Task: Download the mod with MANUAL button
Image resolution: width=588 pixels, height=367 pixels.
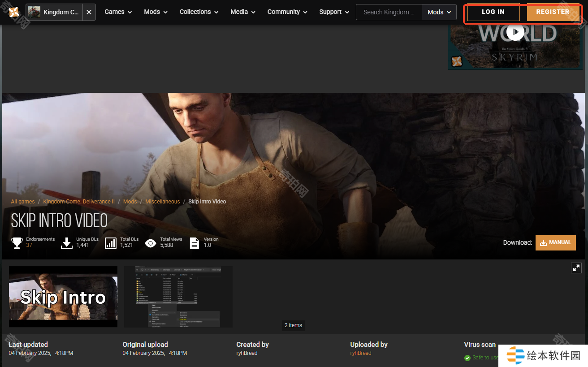Action: [x=555, y=242]
